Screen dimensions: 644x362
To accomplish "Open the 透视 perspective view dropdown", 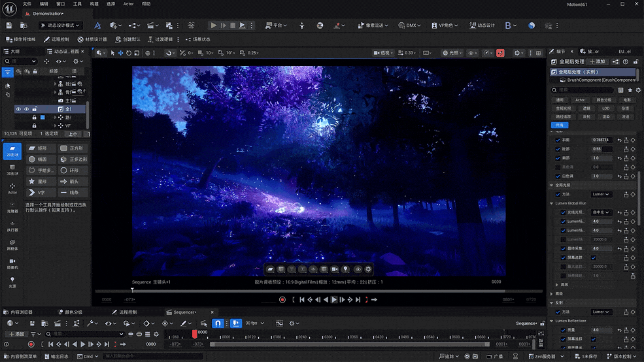I will (383, 53).
